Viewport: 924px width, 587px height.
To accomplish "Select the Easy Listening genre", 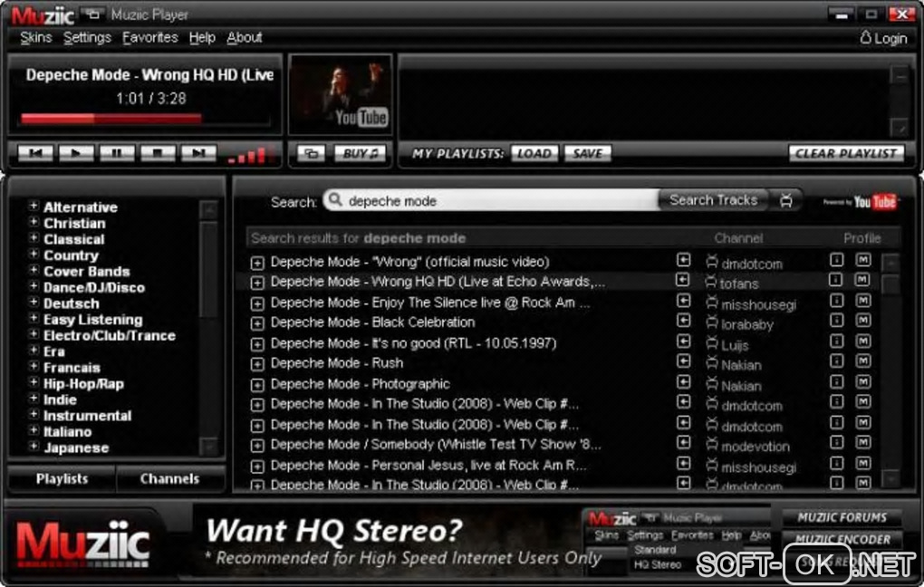I will pyautogui.click(x=93, y=320).
